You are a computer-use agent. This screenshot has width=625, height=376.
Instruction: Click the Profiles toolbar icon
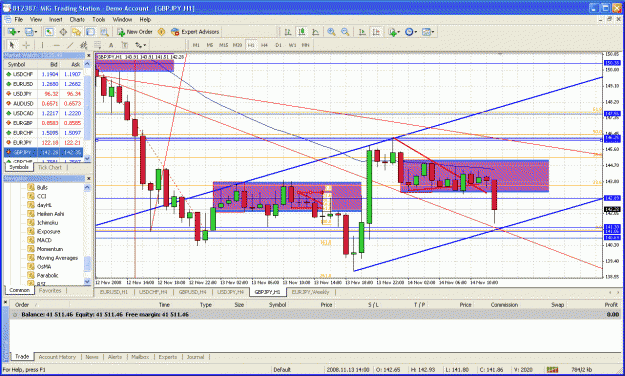tap(30, 31)
